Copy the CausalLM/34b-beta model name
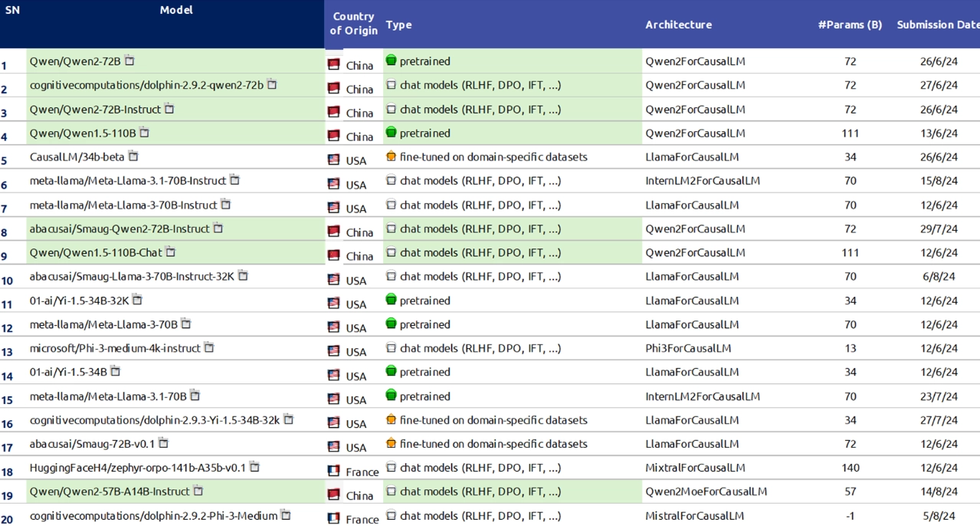 click(133, 156)
